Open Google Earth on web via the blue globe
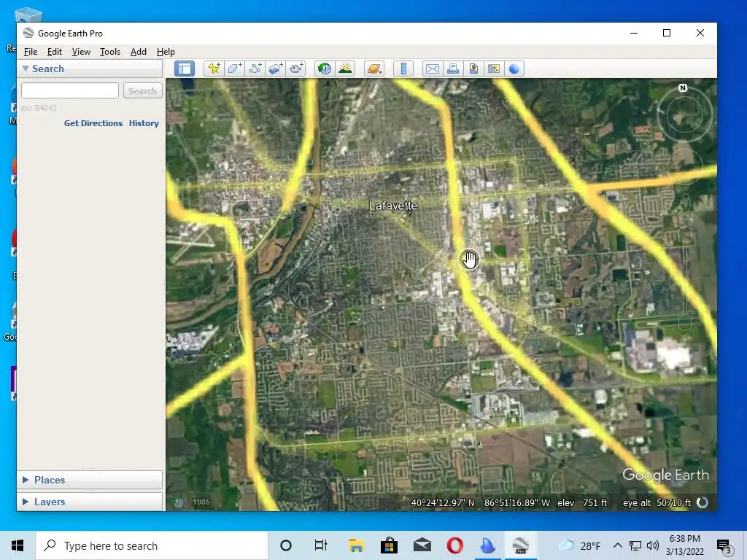 coord(514,69)
